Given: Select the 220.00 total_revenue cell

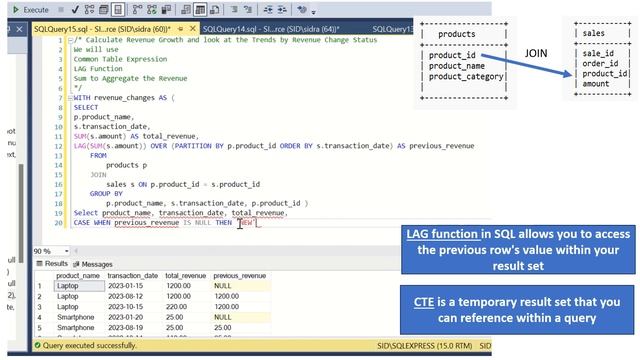Looking at the screenshot, I should (x=187, y=307).
